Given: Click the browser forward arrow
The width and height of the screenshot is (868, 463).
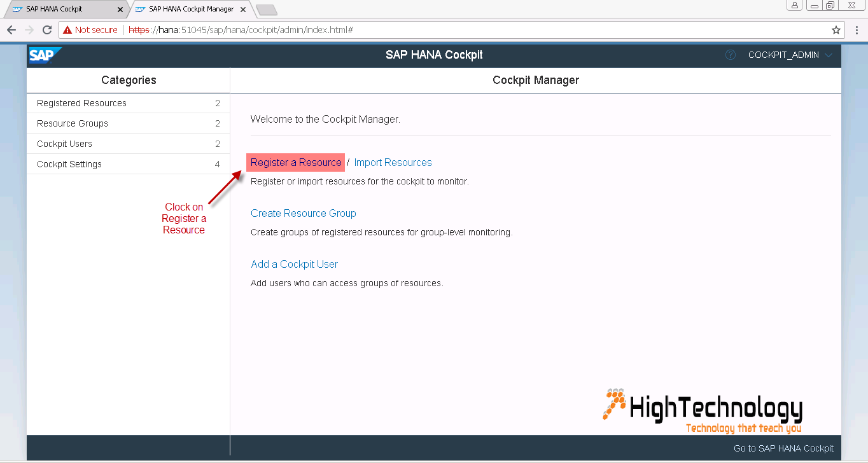Looking at the screenshot, I should click(x=29, y=30).
